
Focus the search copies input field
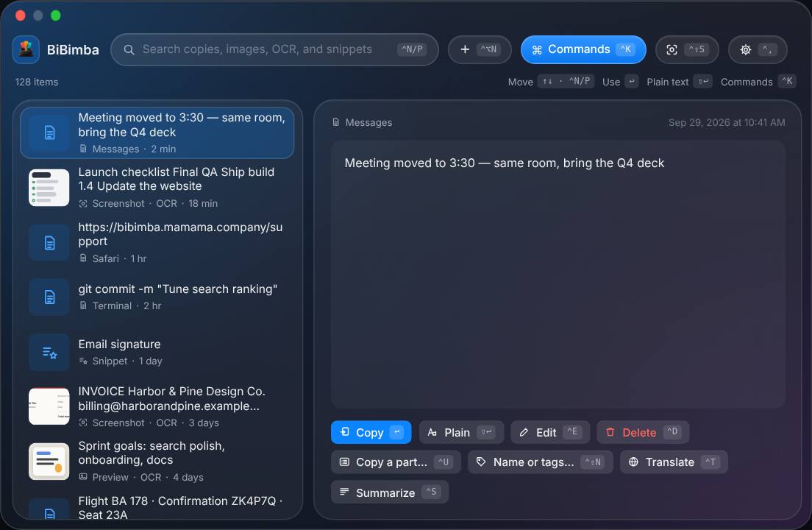pyautogui.click(x=274, y=50)
